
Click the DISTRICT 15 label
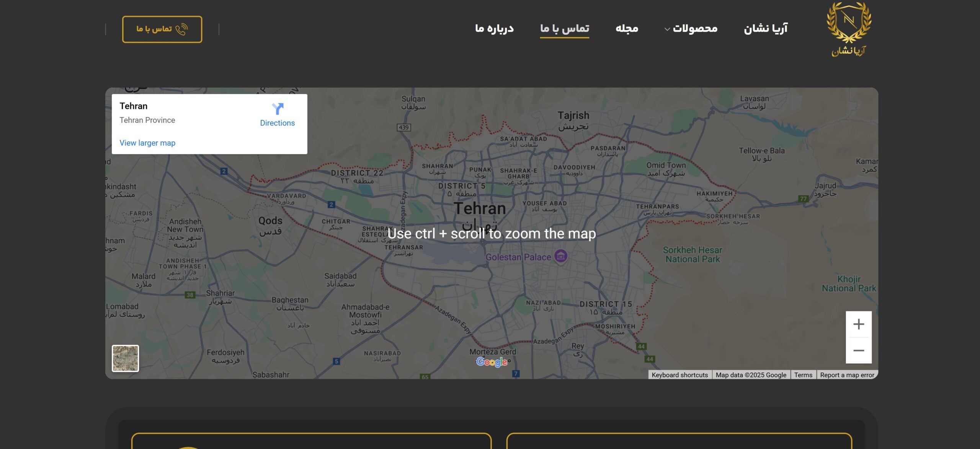tap(606, 308)
